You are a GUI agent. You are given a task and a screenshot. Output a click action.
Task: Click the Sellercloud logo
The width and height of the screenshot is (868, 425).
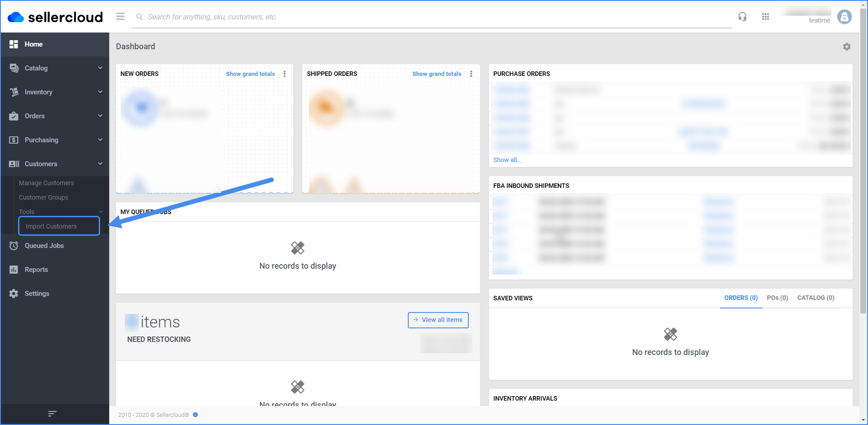[x=55, y=17]
